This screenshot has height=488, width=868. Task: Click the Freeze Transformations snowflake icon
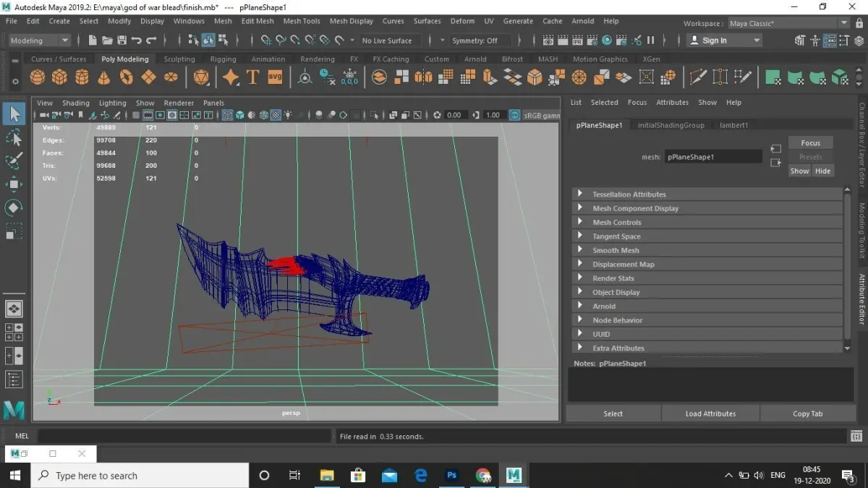[x=349, y=77]
